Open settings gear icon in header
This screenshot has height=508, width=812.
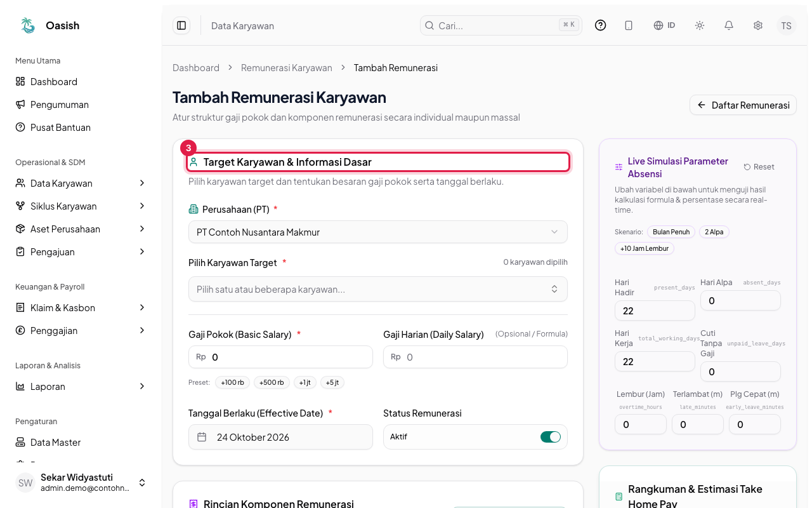[x=758, y=25]
